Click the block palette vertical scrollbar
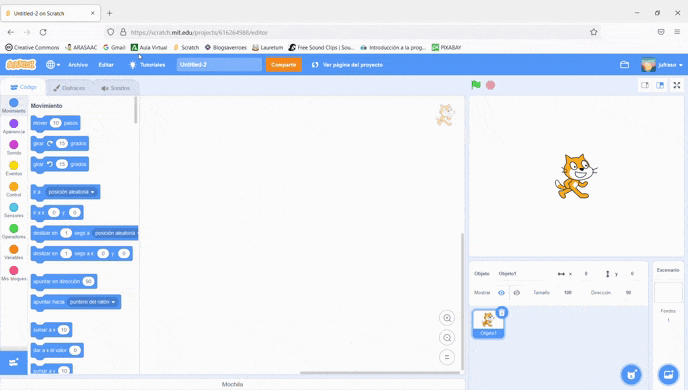Viewport: 688px width, 390px height. [x=136, y=110]
